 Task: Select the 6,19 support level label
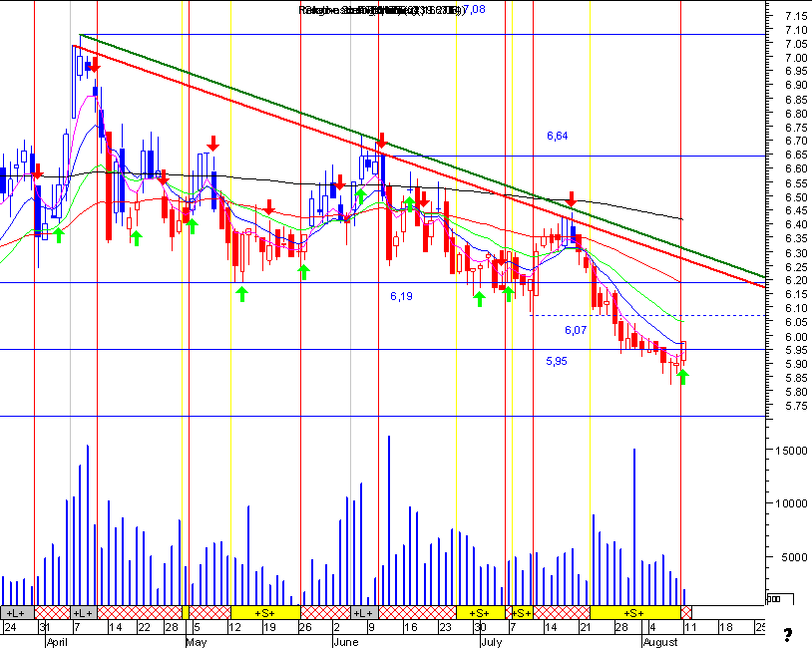[x=401, y=296]
